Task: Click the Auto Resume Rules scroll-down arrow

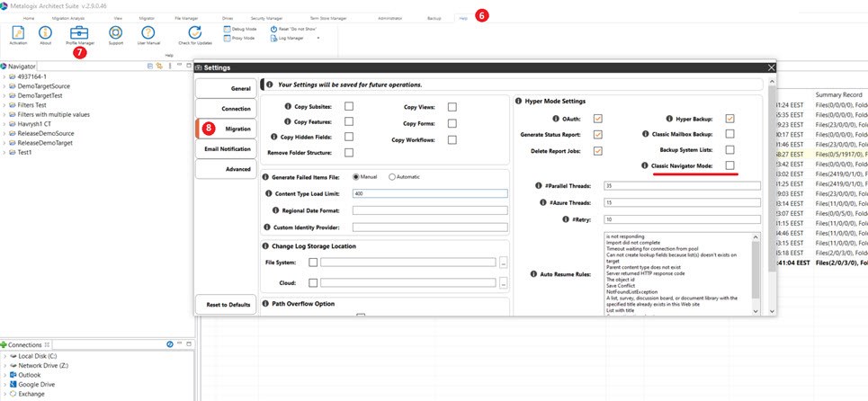Action: tap(756, 311)
